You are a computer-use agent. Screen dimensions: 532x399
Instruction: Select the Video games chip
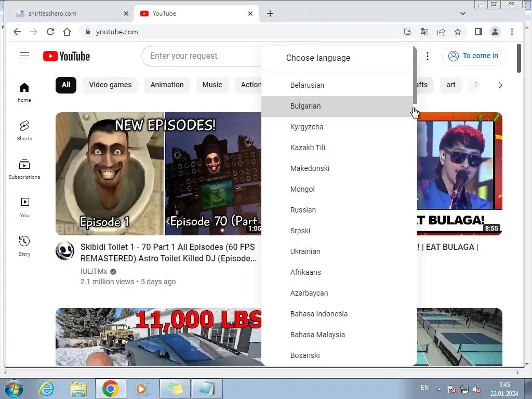(110, 85)
